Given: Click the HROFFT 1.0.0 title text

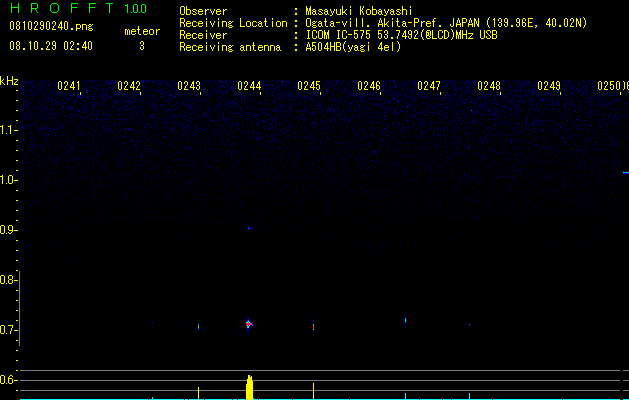Looking at the screenshot, I should 79,8.
